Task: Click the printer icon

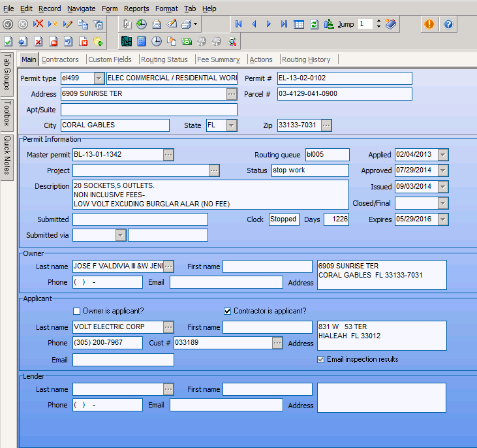Action: 186,24
